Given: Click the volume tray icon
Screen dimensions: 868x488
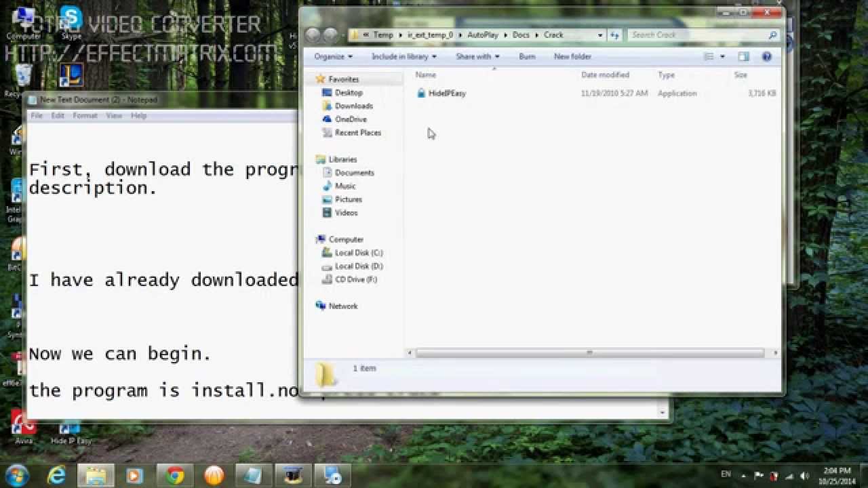Looking at the screenshot, I should (804, 476).
